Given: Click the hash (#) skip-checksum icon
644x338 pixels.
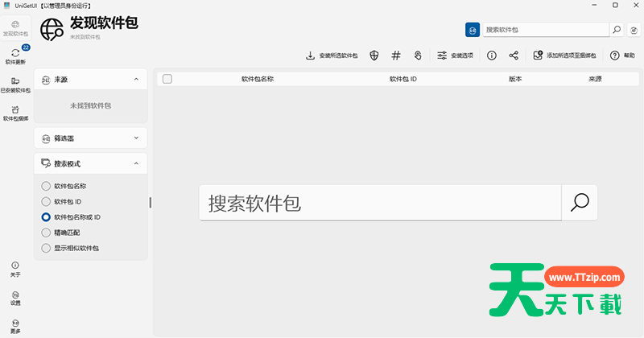Looking at the screenshot, I should [396, 56].
